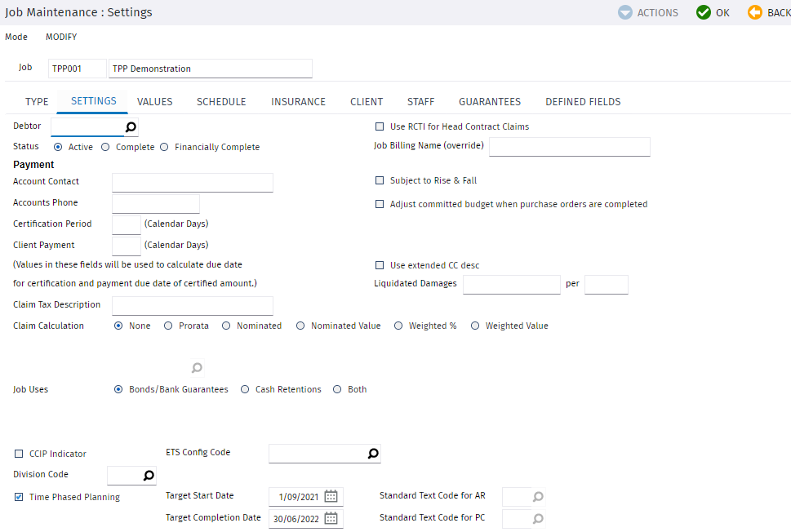The width and height of the screenshot is (791, 532).
Task: Uncheck Time Phased Planning
Action: pos(19,497)
